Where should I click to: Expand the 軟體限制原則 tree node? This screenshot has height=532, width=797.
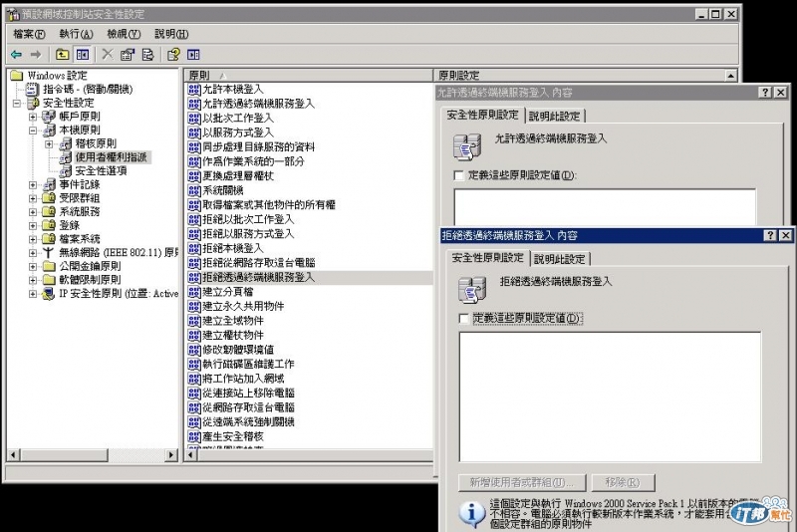(33, 280)
